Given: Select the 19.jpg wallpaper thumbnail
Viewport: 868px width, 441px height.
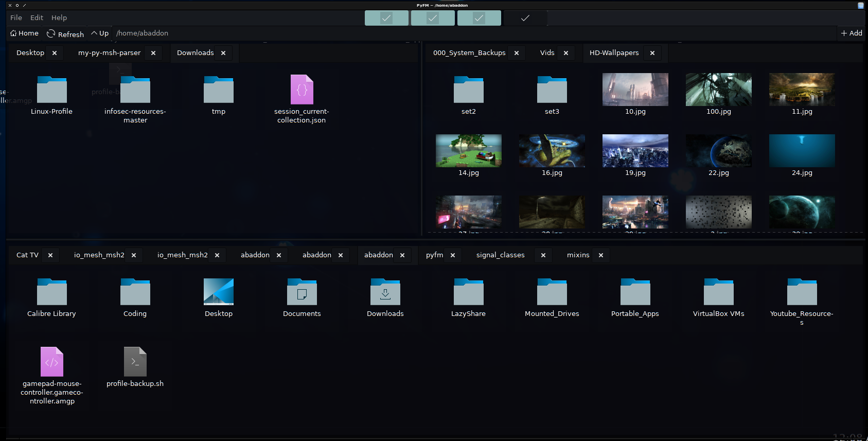Looking at the screenshot, I should point(635,151).
